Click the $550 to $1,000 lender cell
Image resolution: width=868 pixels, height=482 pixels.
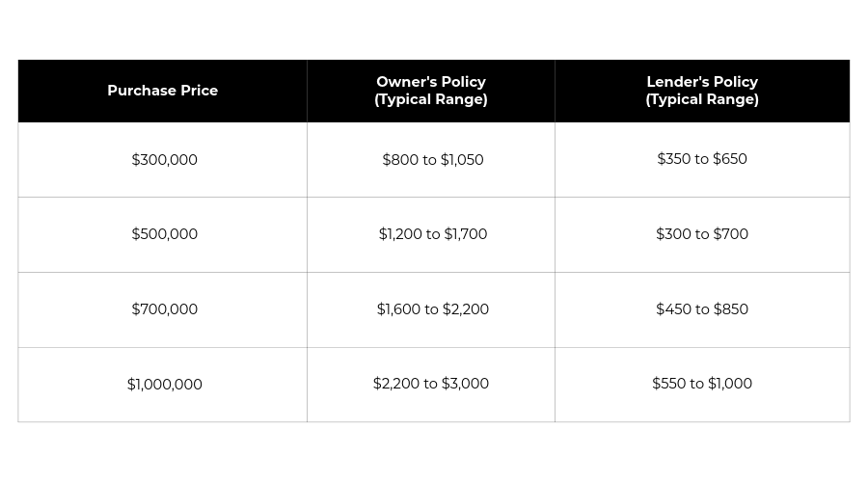pyautogui.click(x=702, y=384)
